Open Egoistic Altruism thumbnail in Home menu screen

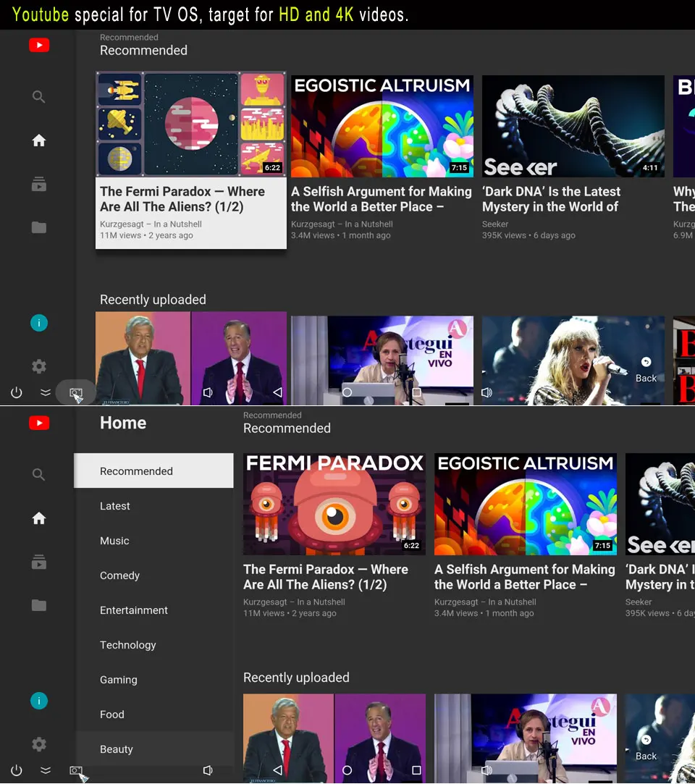coord(526,504)
